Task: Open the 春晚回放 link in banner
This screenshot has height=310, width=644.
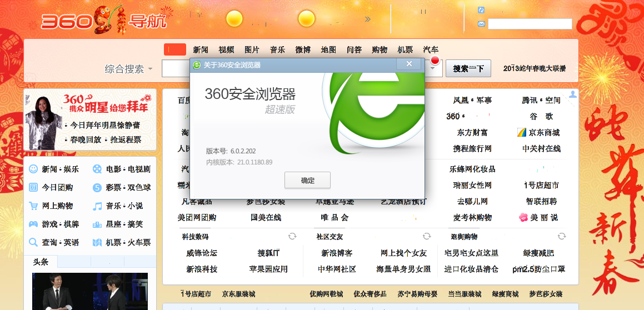Action: click(86, 139)
